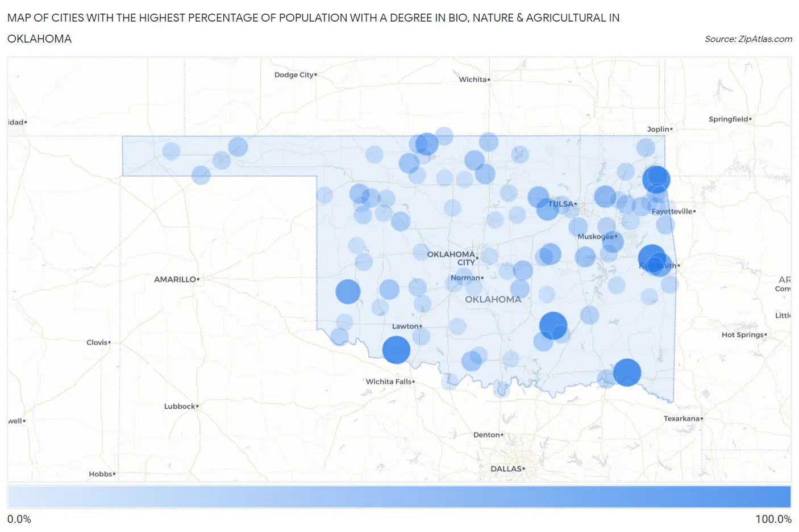Click the Muskogee city label
The height and width of the screenshot is (532, 799).
tap(596, 237)
